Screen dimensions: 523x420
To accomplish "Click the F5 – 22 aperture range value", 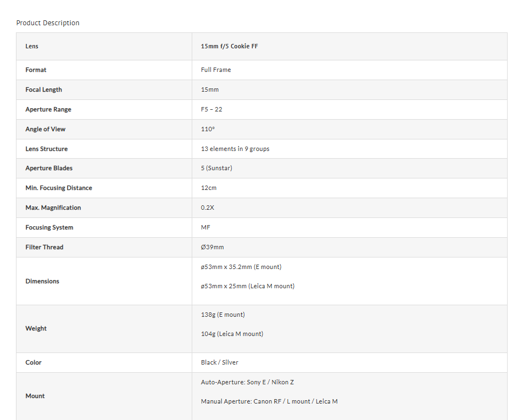I will 212,109.
